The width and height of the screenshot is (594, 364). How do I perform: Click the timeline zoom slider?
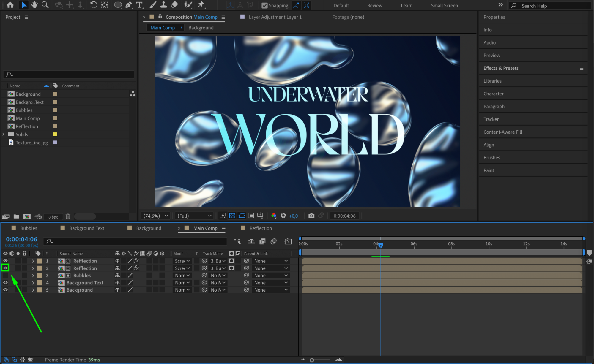pos(312,360)
